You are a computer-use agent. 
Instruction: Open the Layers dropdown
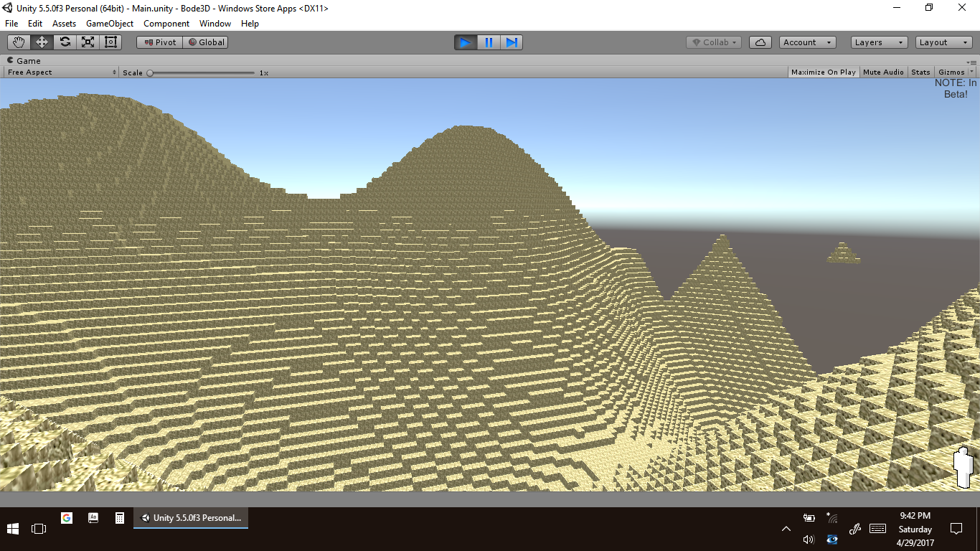[x=879, y=42]
